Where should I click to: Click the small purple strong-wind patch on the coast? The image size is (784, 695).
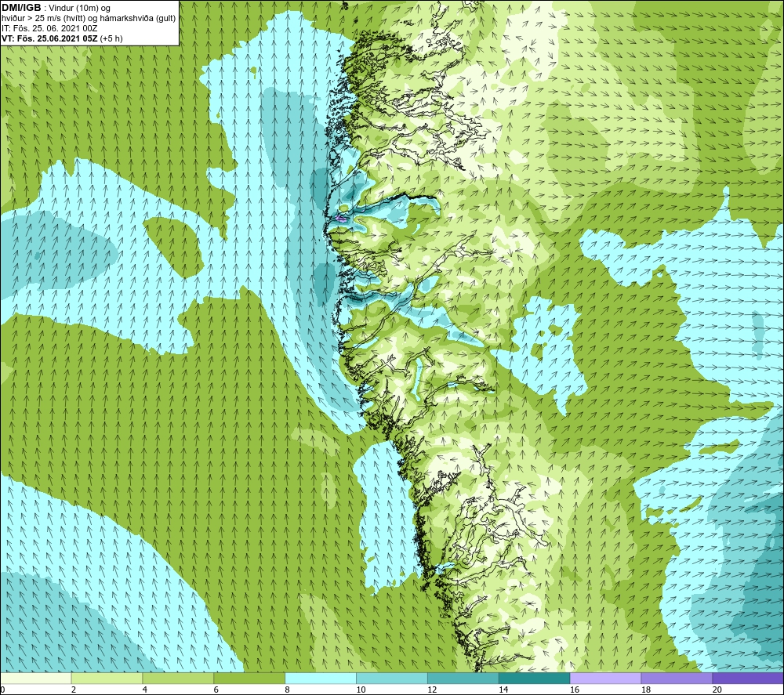[341, 218]
